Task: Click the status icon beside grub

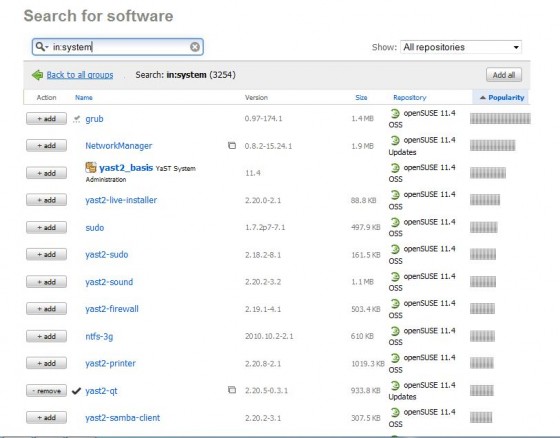Action: (76, 119)
